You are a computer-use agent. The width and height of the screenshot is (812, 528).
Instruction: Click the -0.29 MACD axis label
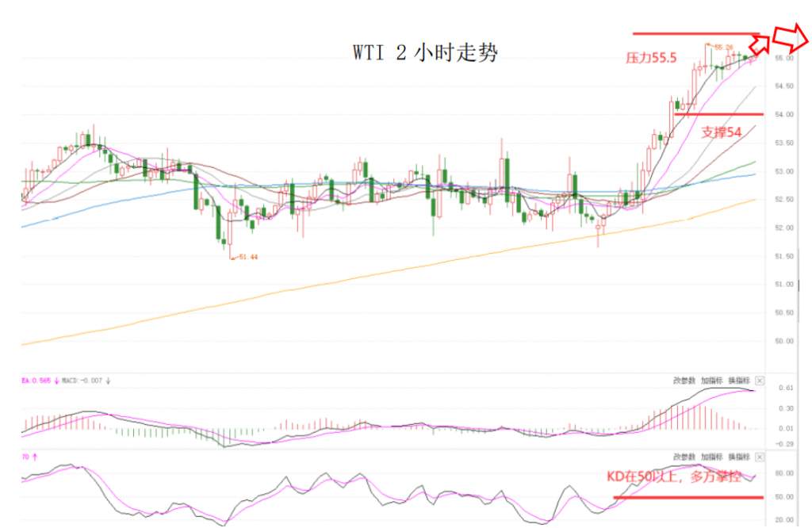(785, 444)
